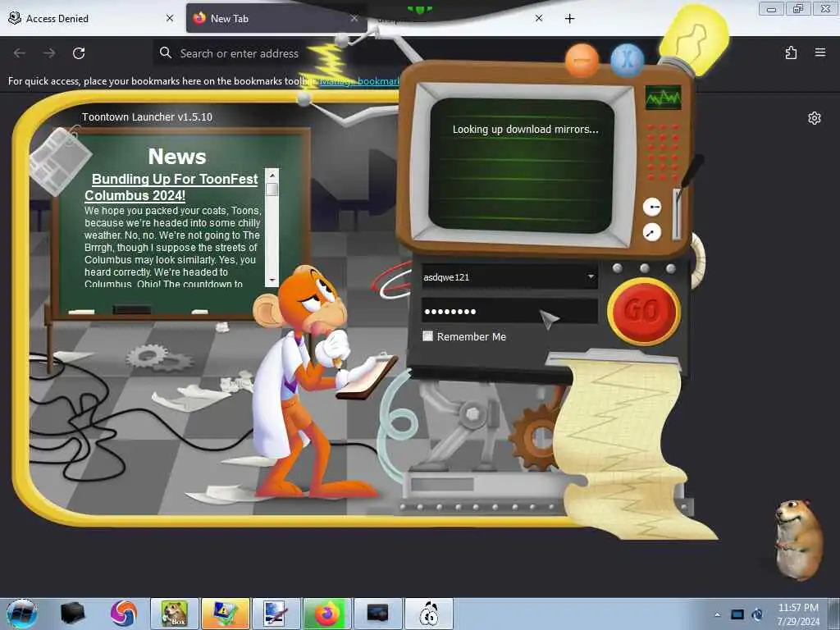Click the taskbar clock showing 11:57 PM

[798, 614]
